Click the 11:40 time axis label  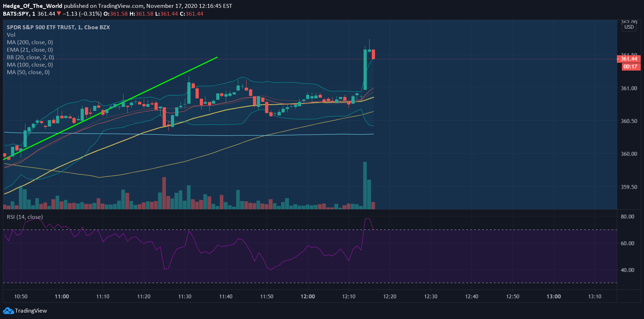click(226, 297)
